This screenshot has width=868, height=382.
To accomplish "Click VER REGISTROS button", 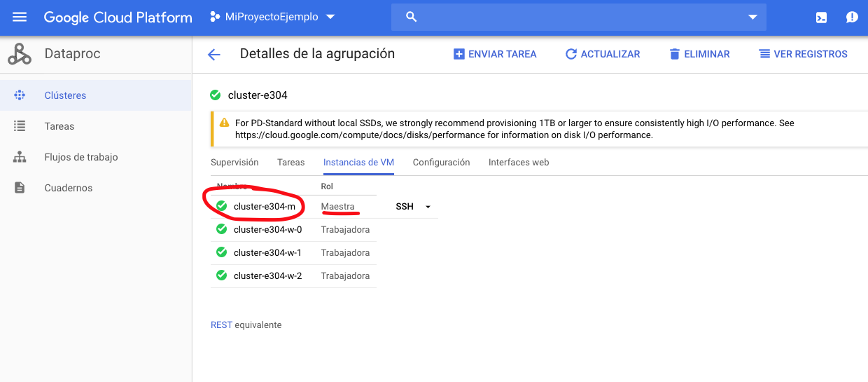I will point(803,54).
